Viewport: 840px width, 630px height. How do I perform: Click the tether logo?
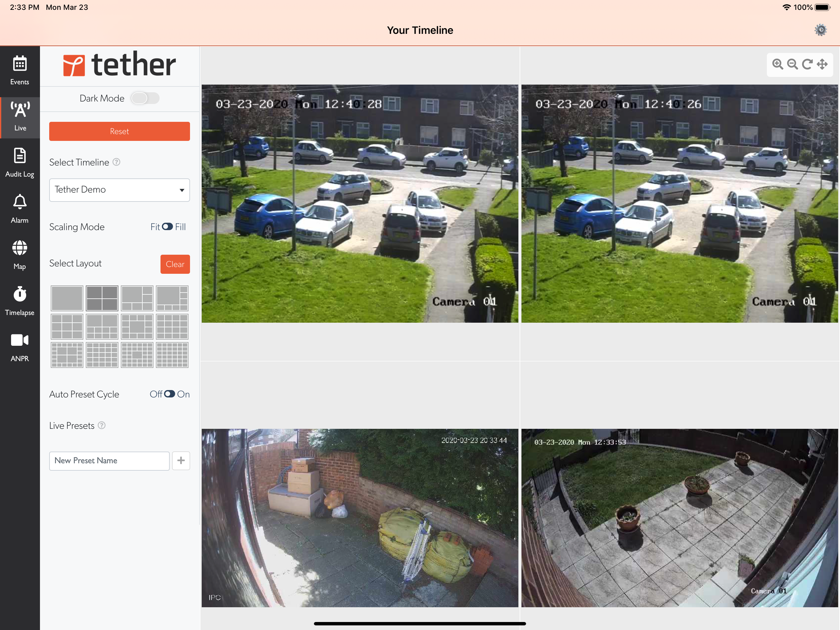(119, 64)
